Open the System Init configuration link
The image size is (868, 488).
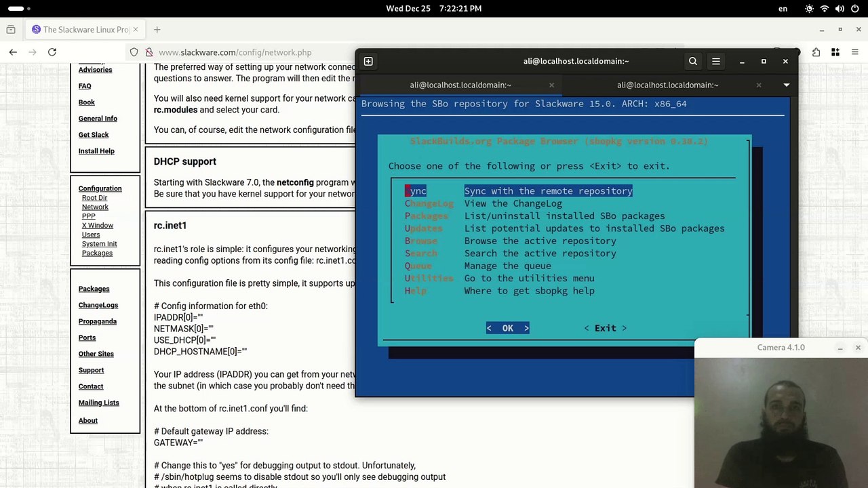click(x=100, y=244)
